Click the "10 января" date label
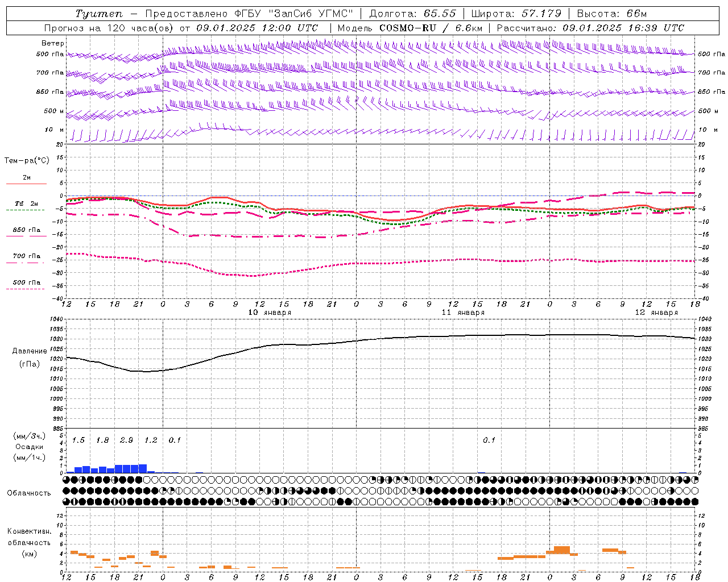The width and height of the screenshot is (728, 582). 270,313
